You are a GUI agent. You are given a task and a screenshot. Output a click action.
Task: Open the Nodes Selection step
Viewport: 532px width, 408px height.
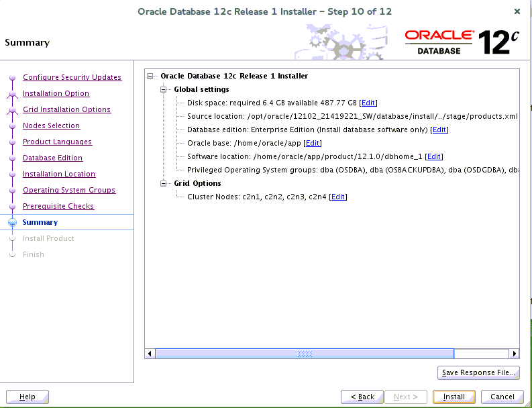click(x=51, y=125)
